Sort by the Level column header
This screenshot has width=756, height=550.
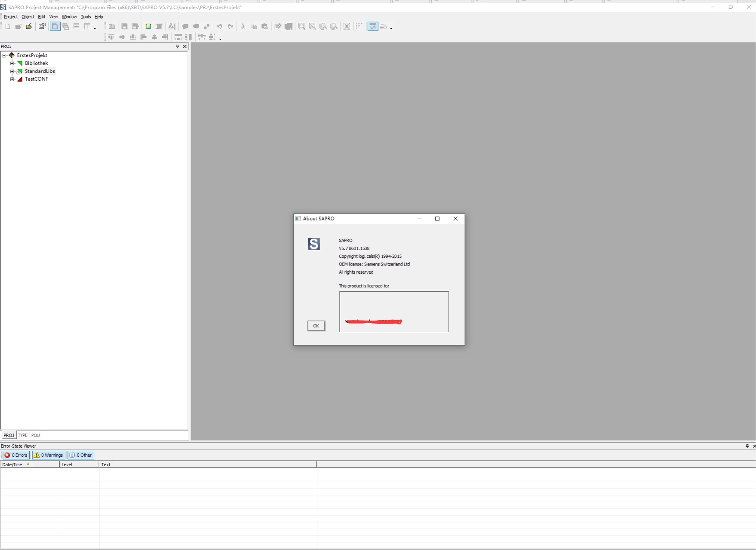click(80, 464)
